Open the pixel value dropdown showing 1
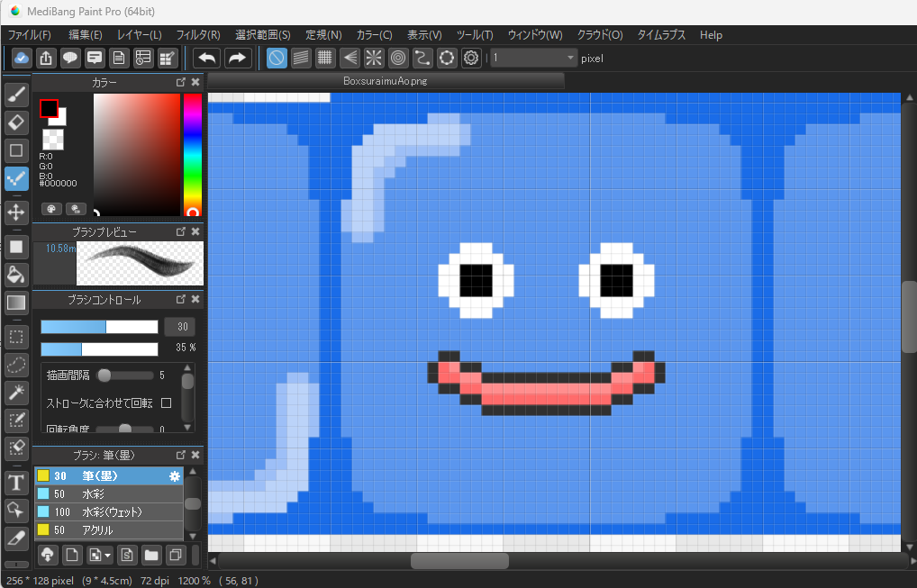This screenshot has height=588, width=917. 533,58
